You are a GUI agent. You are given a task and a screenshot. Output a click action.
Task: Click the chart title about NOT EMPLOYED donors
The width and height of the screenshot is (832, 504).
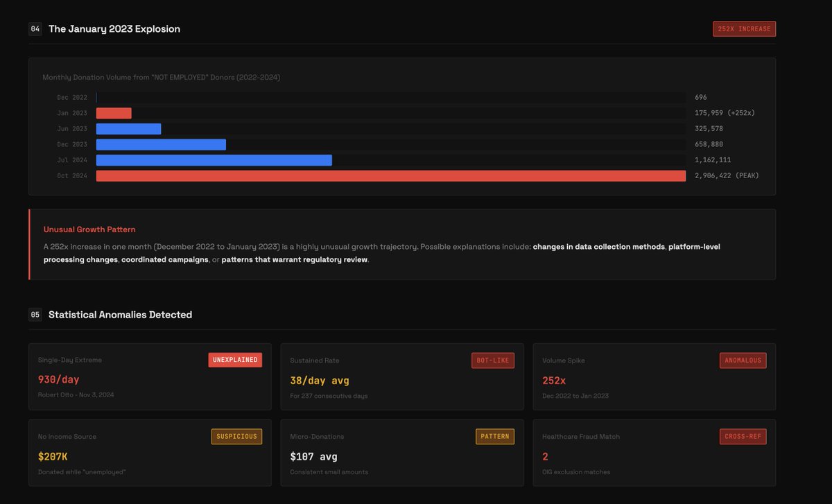(x=162, y=78)
